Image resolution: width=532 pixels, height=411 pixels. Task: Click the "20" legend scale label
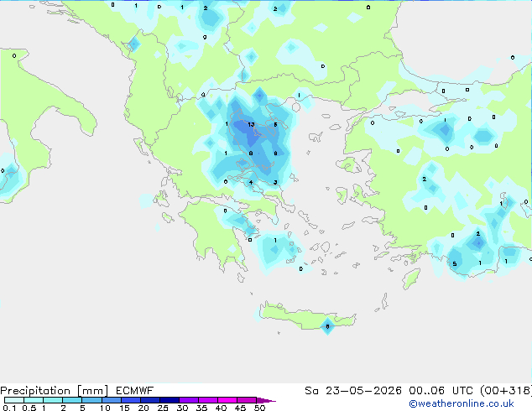pos(143,408)
